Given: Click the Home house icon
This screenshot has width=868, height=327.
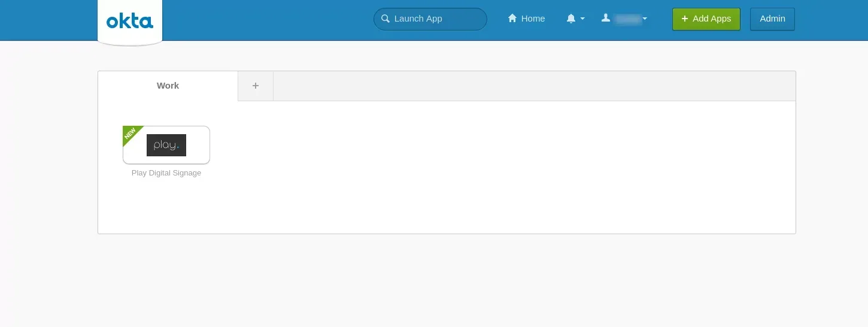Looking at the screenshot, I should click(x=512, y=19).
